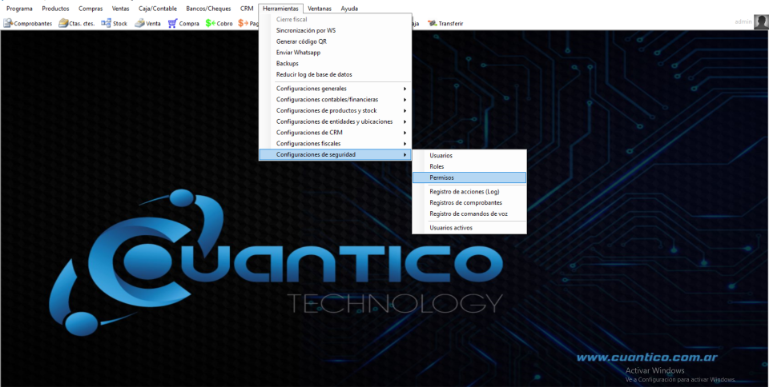769x387 pixels.
Task: Open the Ventanas menu
Action: (319, 9)
